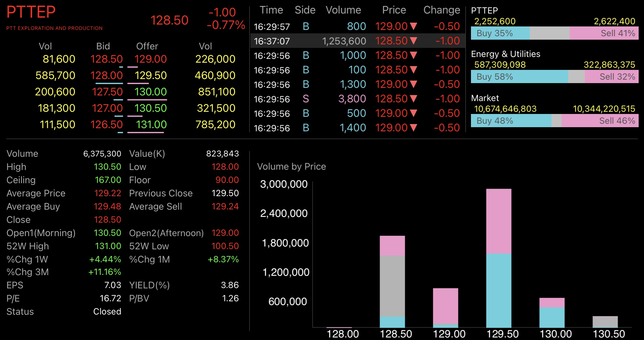The image size is (644, 340).
Task: Click bid price 127.00 row
Action: tap(107, 108)
